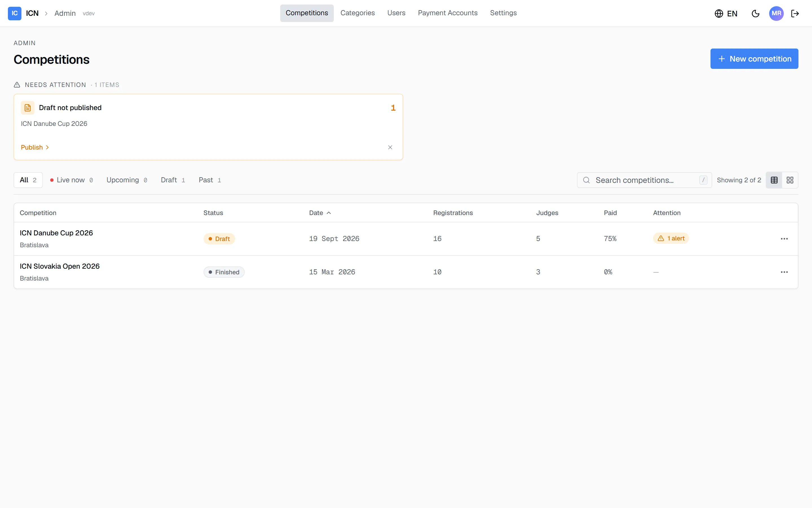Open the Users nav tab
The width and height of the screenshot is (812, 508).
396,13
